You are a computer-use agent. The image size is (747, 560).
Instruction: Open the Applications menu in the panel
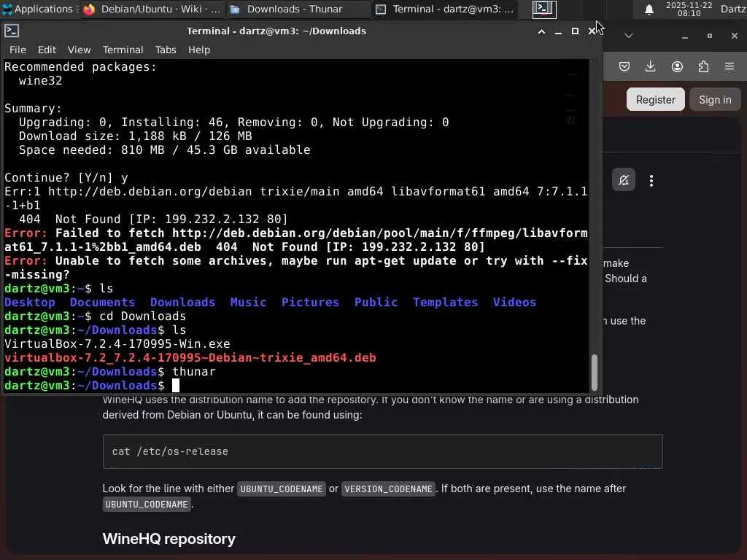click(39, 9)
